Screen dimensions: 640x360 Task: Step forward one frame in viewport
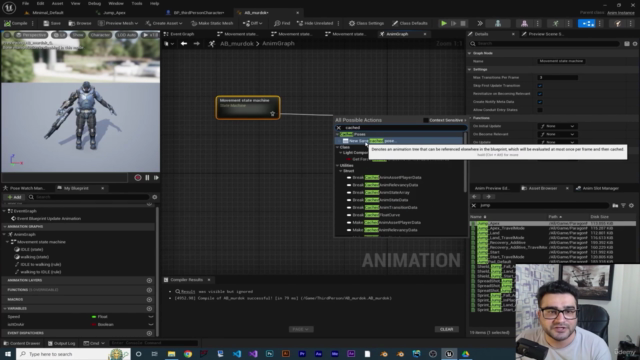click(156, 178)
